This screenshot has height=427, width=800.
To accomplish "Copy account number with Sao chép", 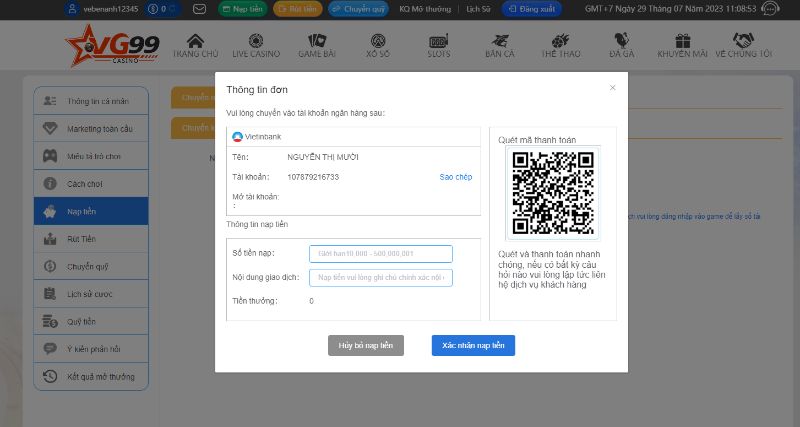I will 456,177.
